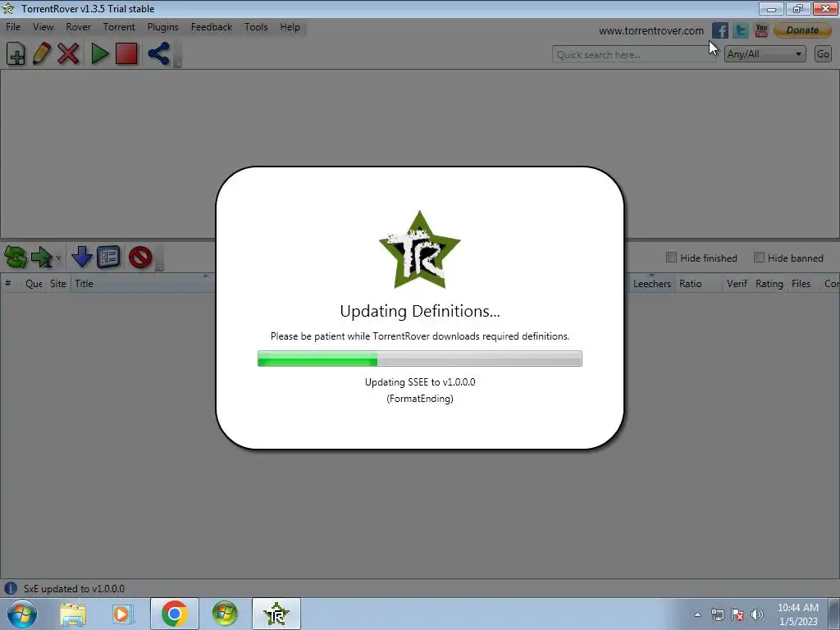Open the Rover menu
The height and width of the screenshot is (630, 840).
(78, 27)
